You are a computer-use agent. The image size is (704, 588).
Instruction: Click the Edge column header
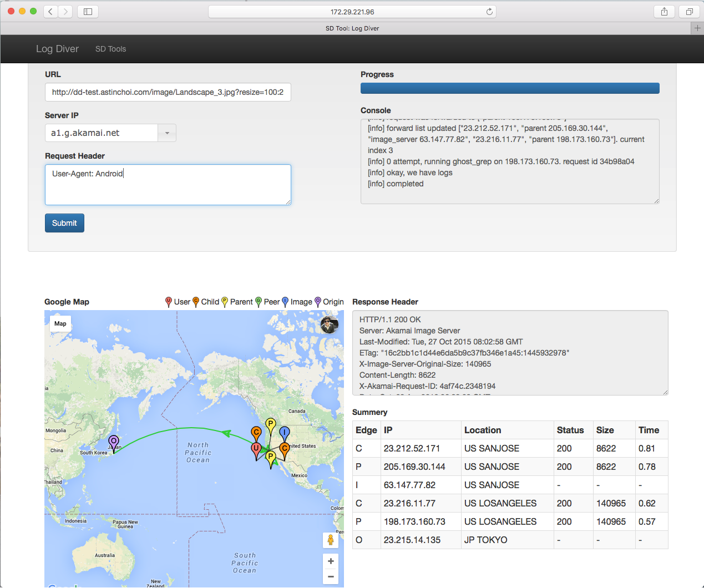coord(366,430)
